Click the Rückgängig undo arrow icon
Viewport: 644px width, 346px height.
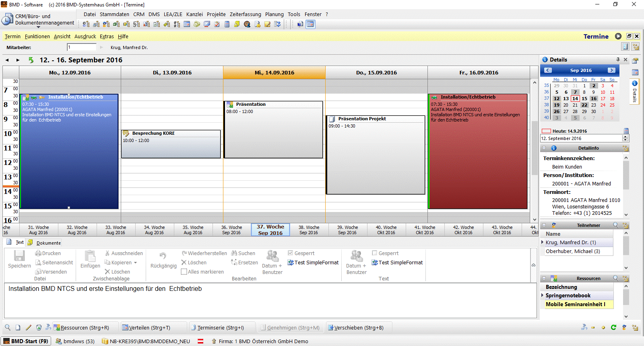[x=163, y=256]
